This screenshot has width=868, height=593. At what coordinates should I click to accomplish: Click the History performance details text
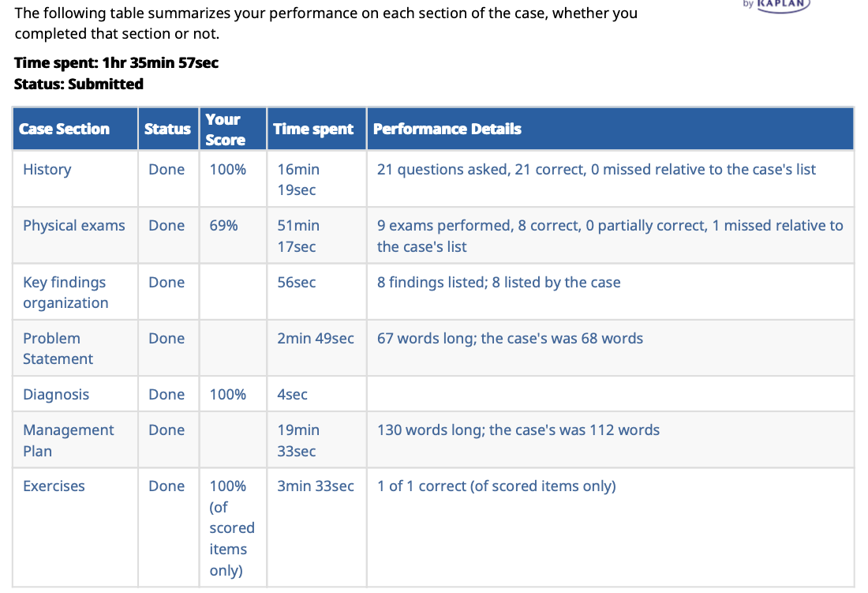coord(597,170)
